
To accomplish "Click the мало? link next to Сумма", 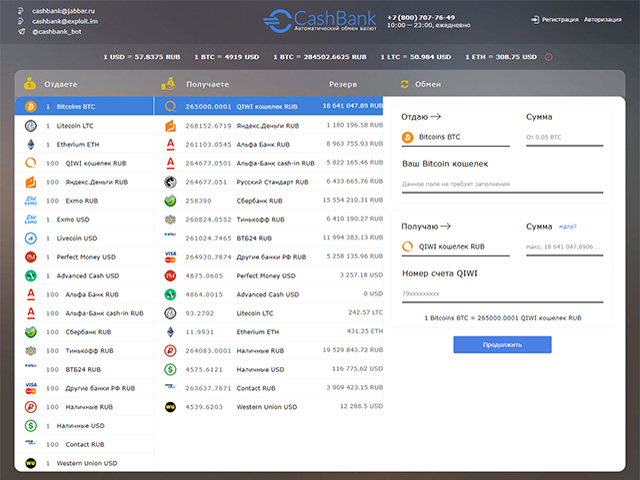I will [567, 227].
